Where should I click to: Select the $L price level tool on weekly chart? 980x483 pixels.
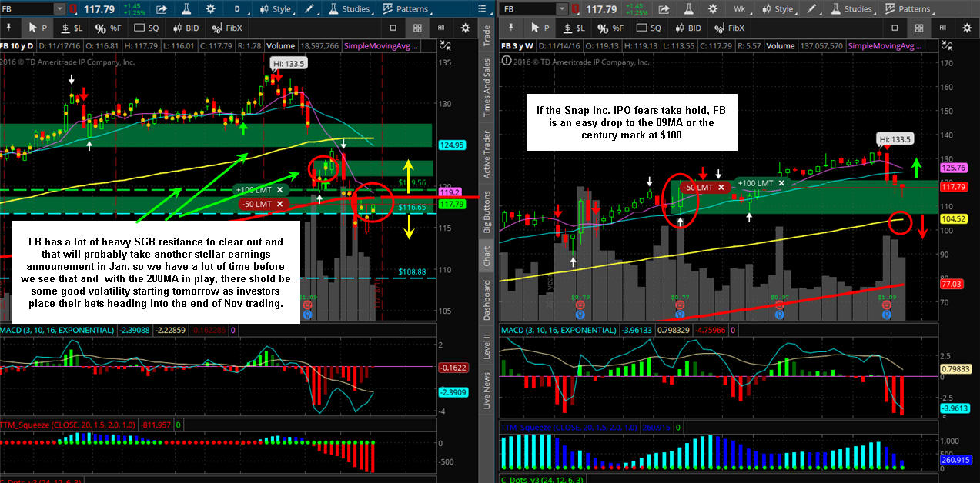point(574,28)
